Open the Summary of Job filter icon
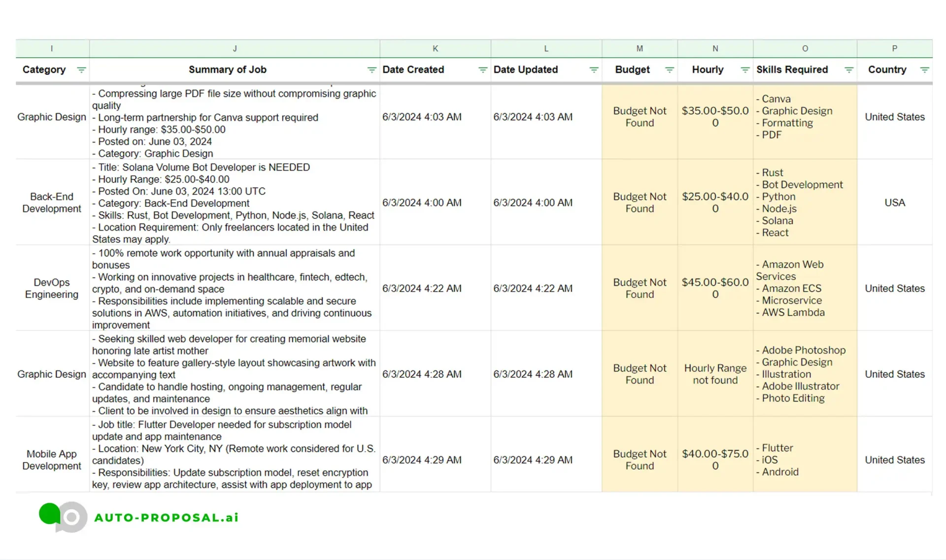 click(372, 70)
